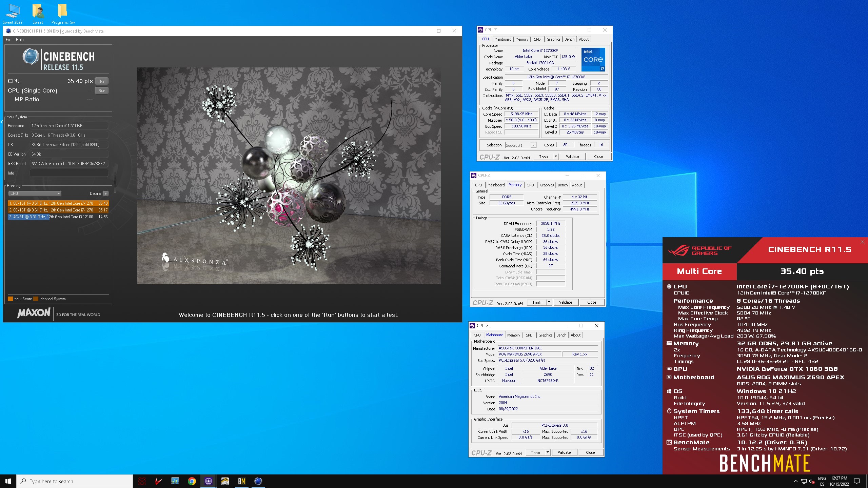Click the Cinebench sphere logo

pos(31,57)
